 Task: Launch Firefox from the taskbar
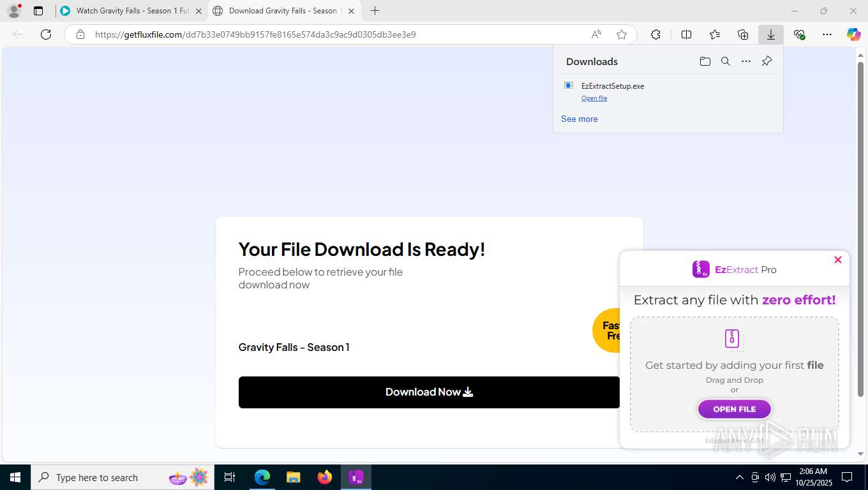click(x=325, y=477)
